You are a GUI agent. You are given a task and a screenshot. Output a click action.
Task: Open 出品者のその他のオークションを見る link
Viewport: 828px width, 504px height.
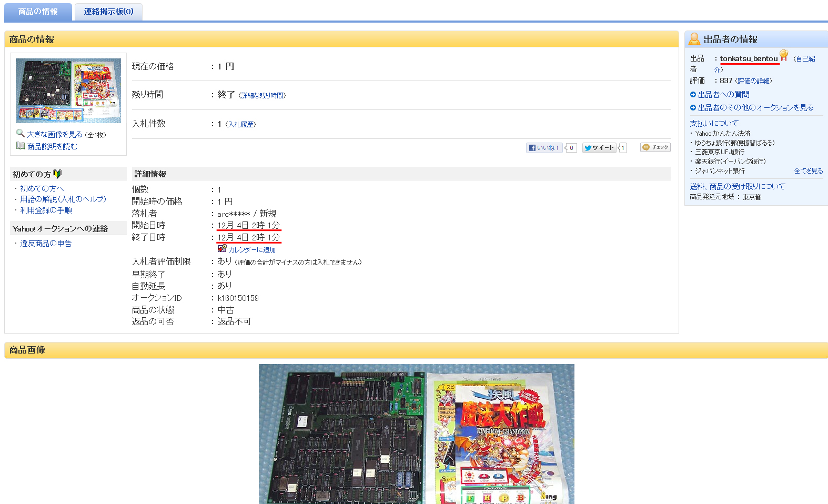tap(755, 108)
